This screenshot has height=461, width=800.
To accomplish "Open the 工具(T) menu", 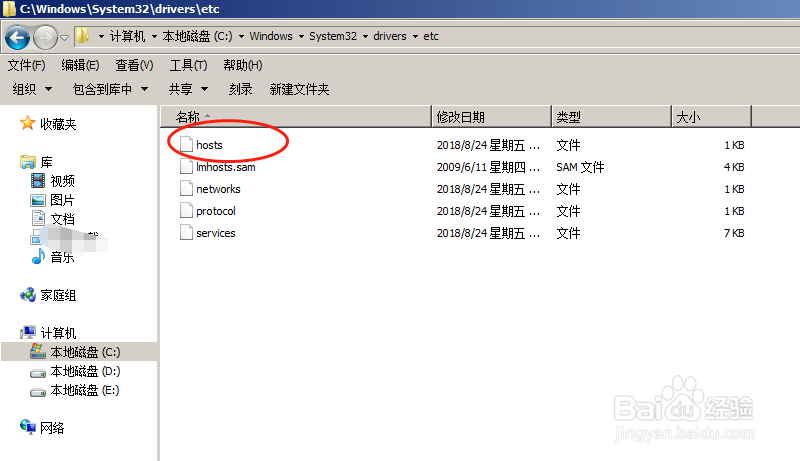I will (188, 65).
